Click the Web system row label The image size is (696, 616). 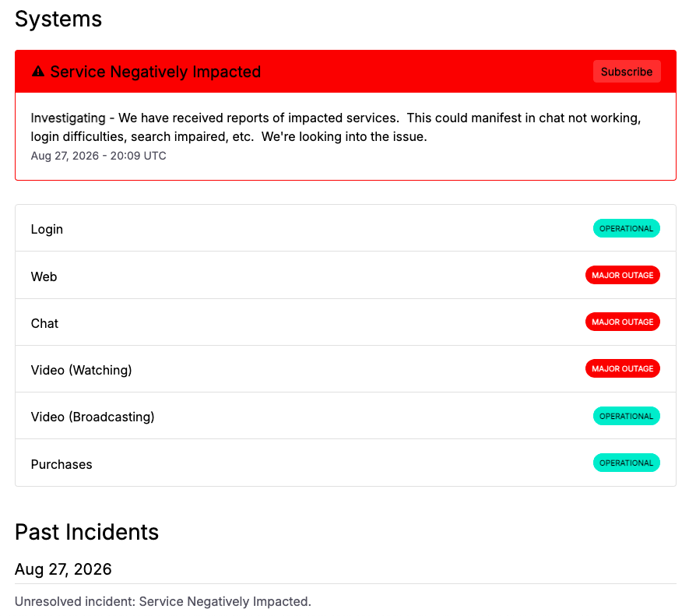click(x=44, y=276)
